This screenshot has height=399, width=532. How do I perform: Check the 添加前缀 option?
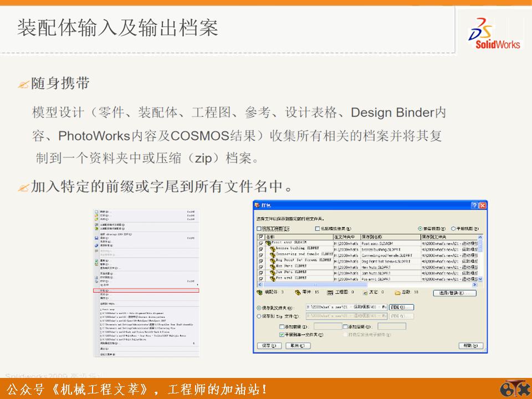[282, 325]
